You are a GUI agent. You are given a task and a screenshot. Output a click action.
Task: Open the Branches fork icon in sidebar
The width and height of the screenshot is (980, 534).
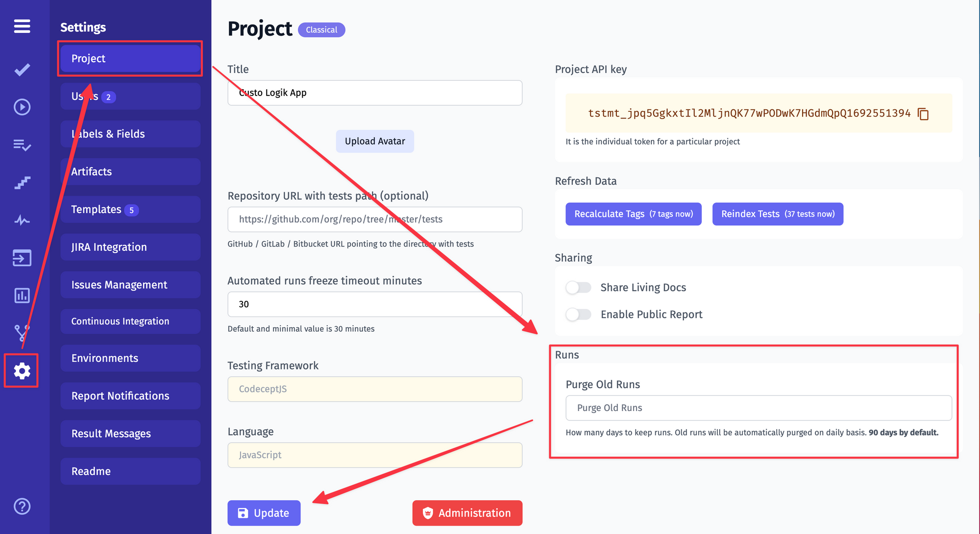point(22,333)
